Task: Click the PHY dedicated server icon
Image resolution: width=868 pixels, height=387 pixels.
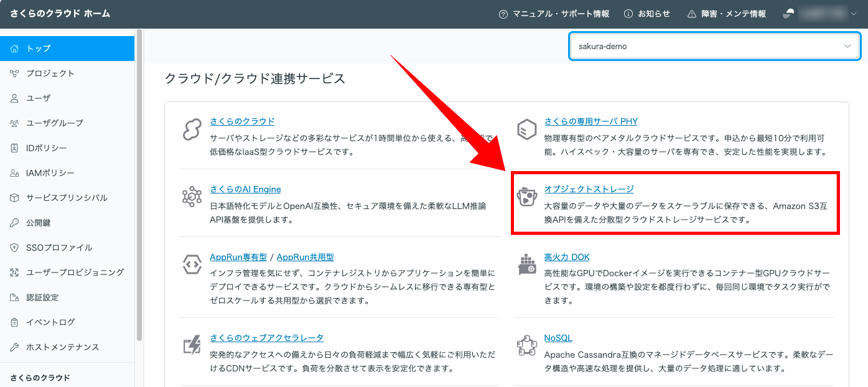Action: click(527, 130)
